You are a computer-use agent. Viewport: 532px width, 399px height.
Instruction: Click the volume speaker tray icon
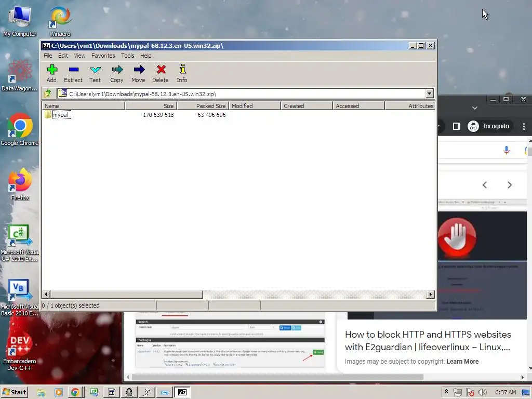click(483, 393)
